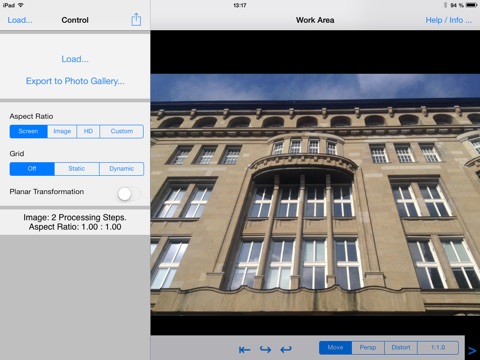Choose Custom aspect ratio
The image size is (480, 360).
pyautogui.click(x=122, y=131)
